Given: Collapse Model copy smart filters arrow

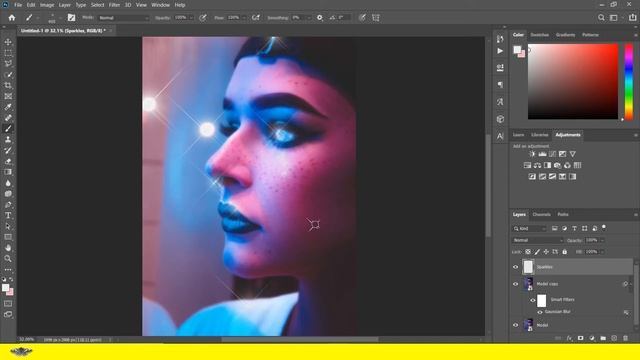Looking at the screenshot, I should coord(631,284).
